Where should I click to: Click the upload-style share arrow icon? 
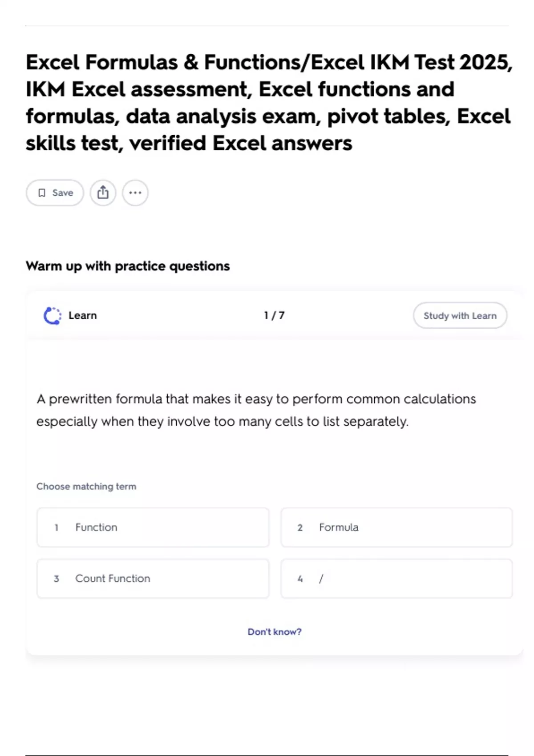coord(103,193)
